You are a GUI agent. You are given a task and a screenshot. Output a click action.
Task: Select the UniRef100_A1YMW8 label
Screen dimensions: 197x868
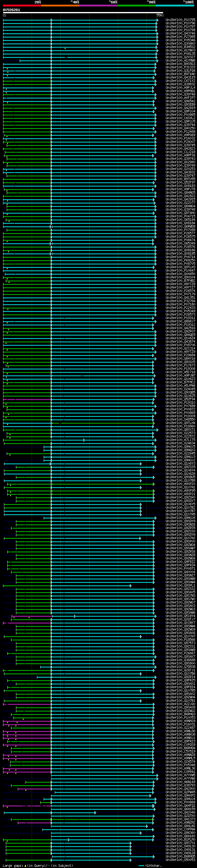[x=180, y=60]
